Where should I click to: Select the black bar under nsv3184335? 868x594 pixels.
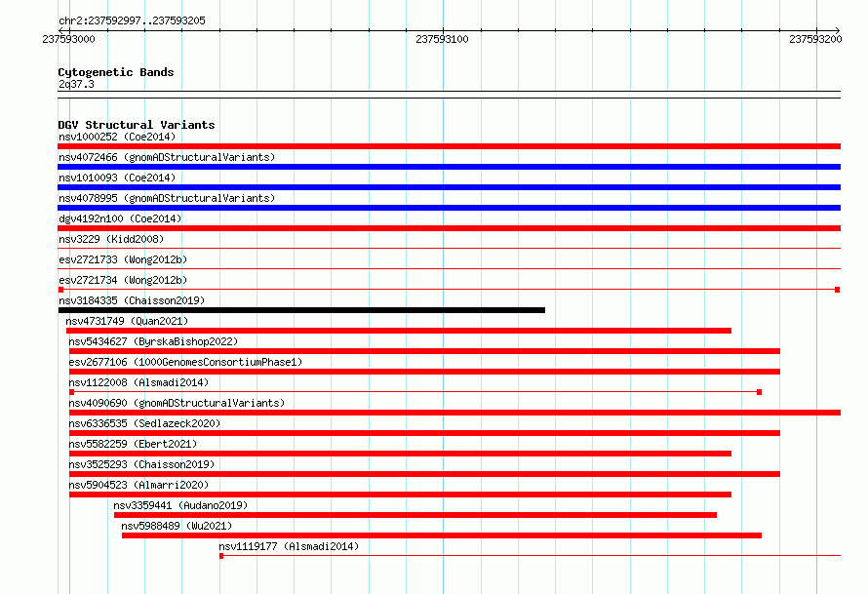301,310
